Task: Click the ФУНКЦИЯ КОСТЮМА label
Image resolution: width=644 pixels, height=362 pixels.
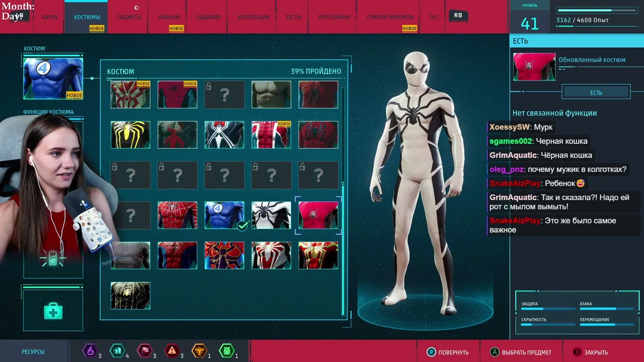Action: (48, 112)
